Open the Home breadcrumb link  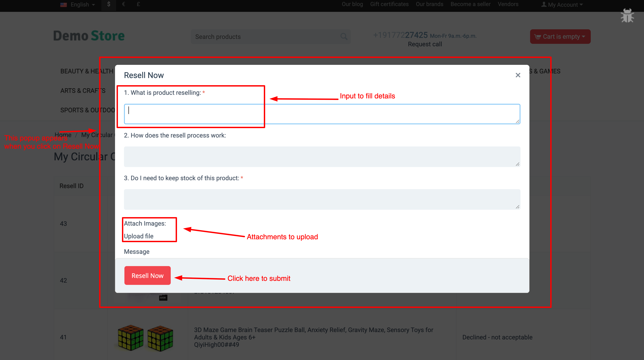(x=63, y=135)
